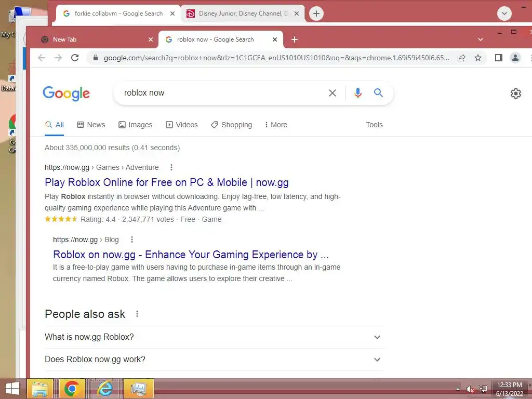Switch to Images results tab
Image resolution: width=532 pixels, height=399 pixels.
[136, 125]
